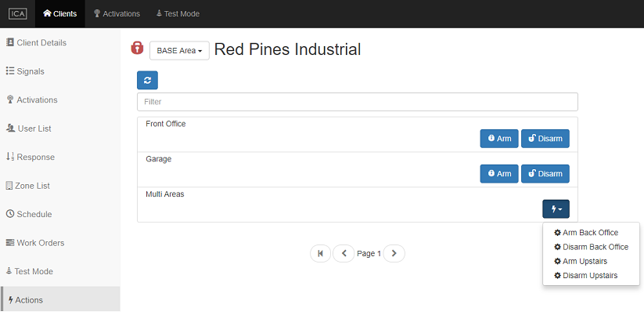This screenshot has height=315, width=644.
Task: Disarm the Garage area
Action: click(545, 173)
